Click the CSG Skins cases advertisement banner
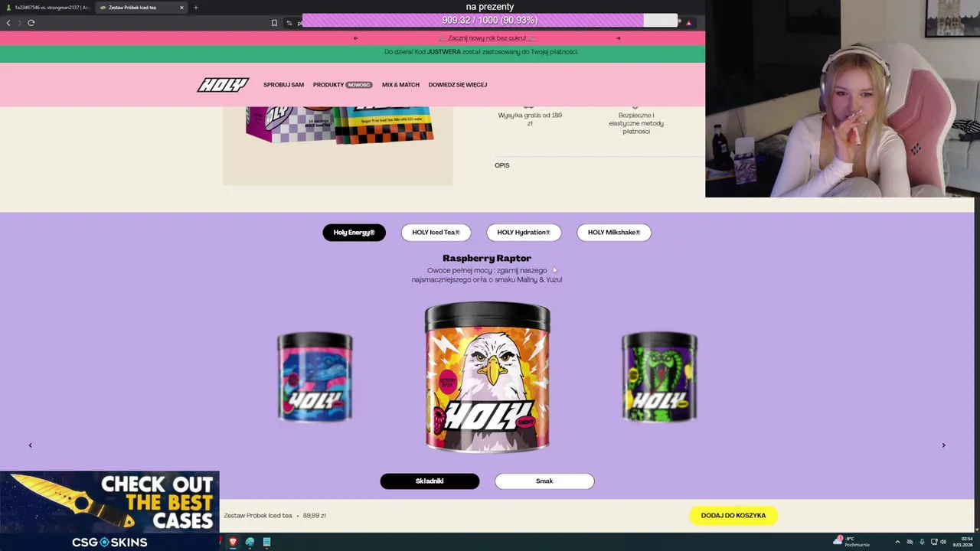The width and height of the screenshot is (980, 551). (x=109, y=511)
